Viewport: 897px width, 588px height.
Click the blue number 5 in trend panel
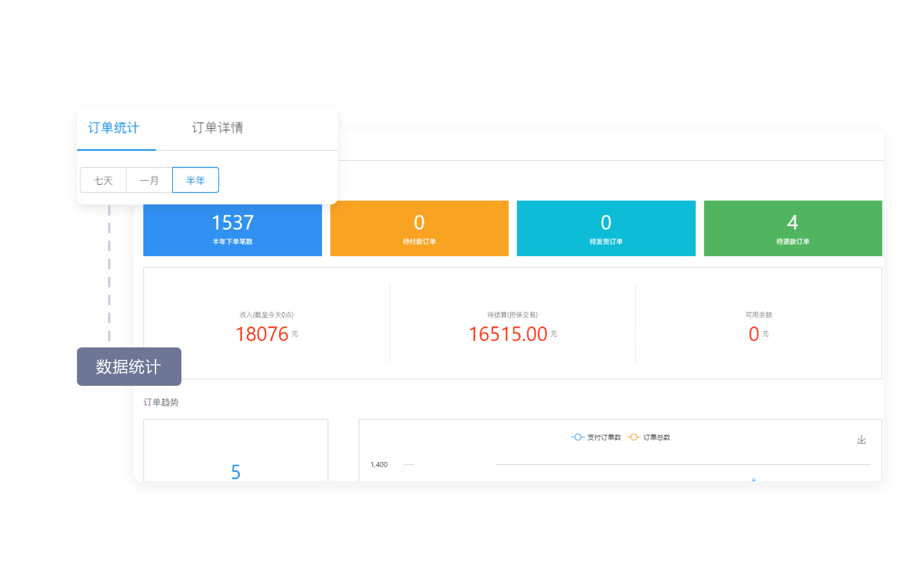click(236, 472)
